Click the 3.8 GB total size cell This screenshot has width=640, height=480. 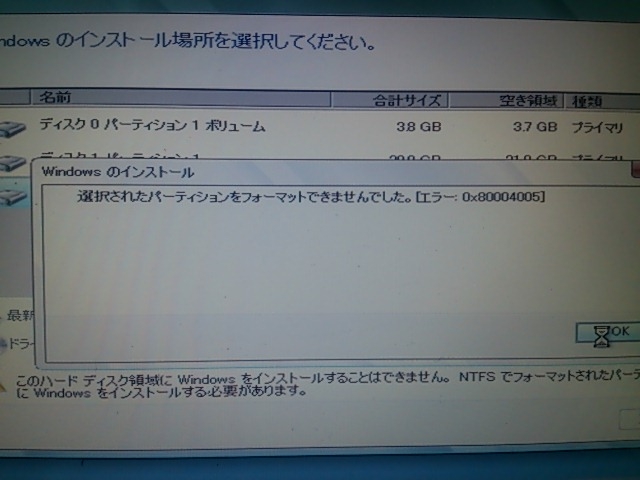(419, 127)
